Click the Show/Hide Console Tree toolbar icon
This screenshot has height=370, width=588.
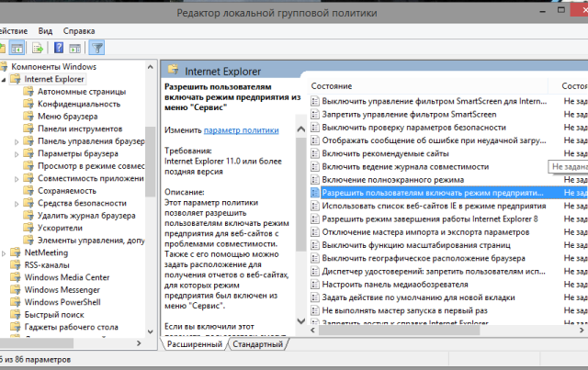[17, 48]
